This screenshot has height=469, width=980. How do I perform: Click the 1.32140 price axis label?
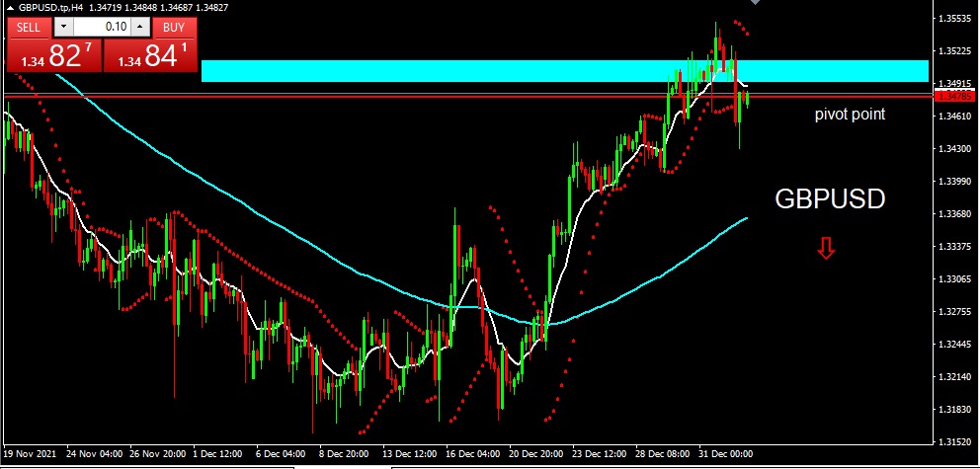click(x=954, y=376)
